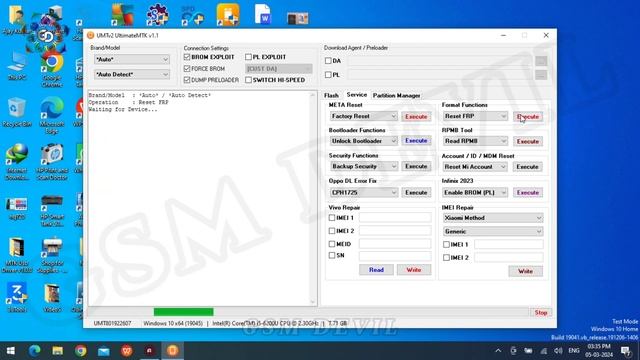The width and height of the screenshot is (640, 360).
Task: Open Mail app from the taskbar
Action: click(104, 351)
